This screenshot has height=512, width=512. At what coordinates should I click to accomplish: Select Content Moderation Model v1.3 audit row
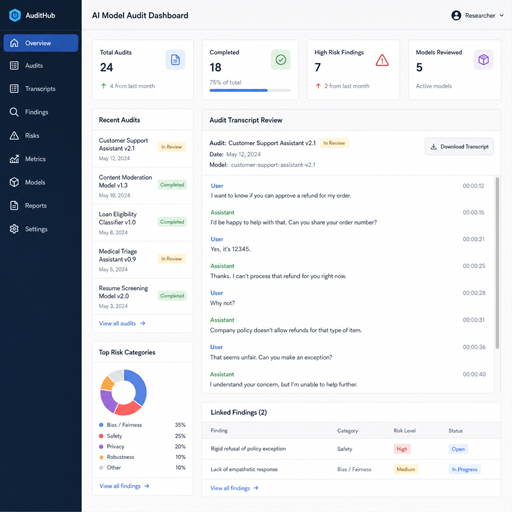click(143, 186)
